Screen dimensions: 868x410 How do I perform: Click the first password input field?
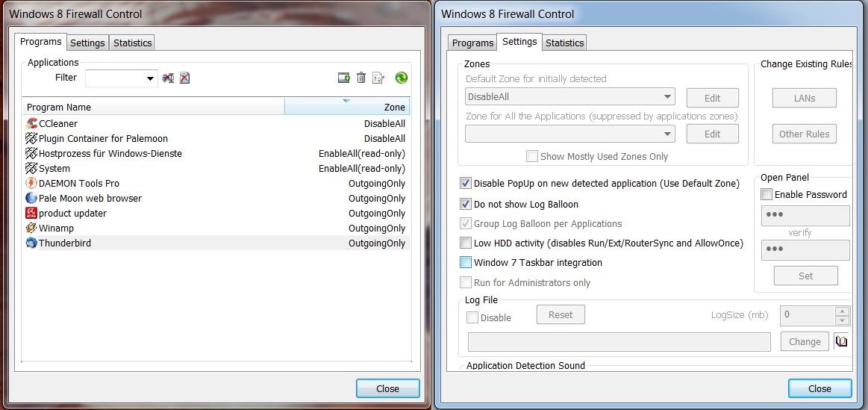805,216
